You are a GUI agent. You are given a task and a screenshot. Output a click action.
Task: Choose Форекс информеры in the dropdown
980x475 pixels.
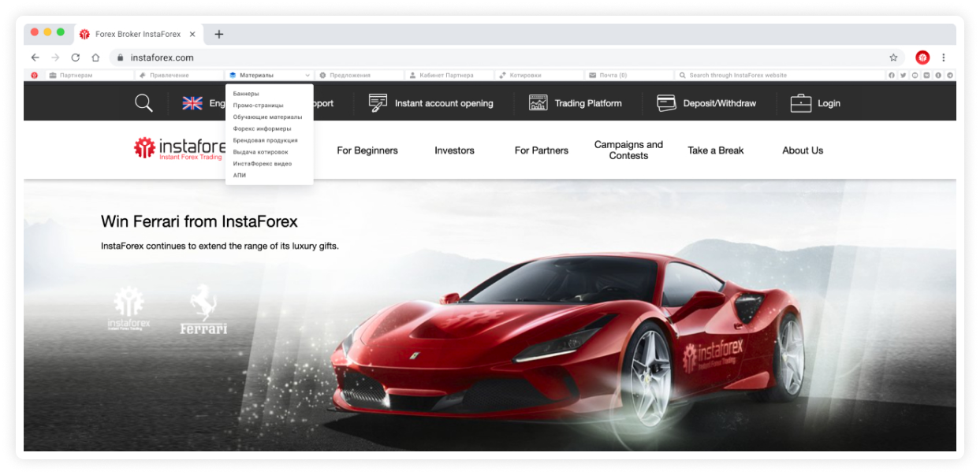(x=262, y=128)
